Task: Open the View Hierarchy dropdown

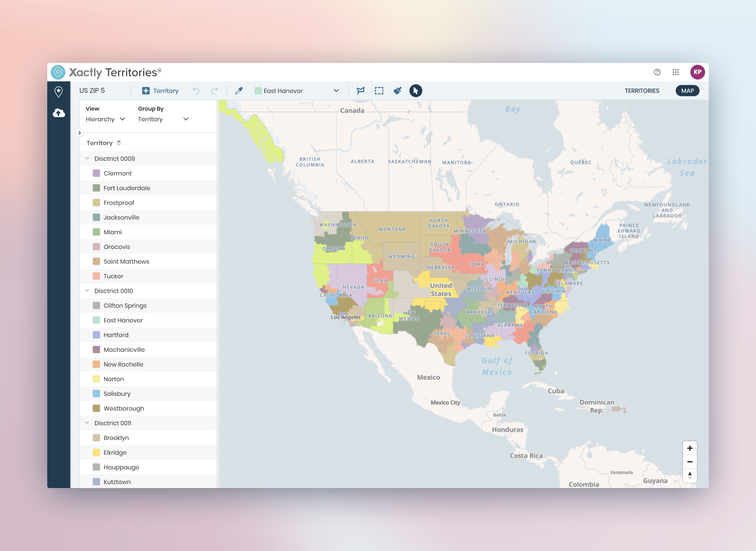Action: point(105,119)
